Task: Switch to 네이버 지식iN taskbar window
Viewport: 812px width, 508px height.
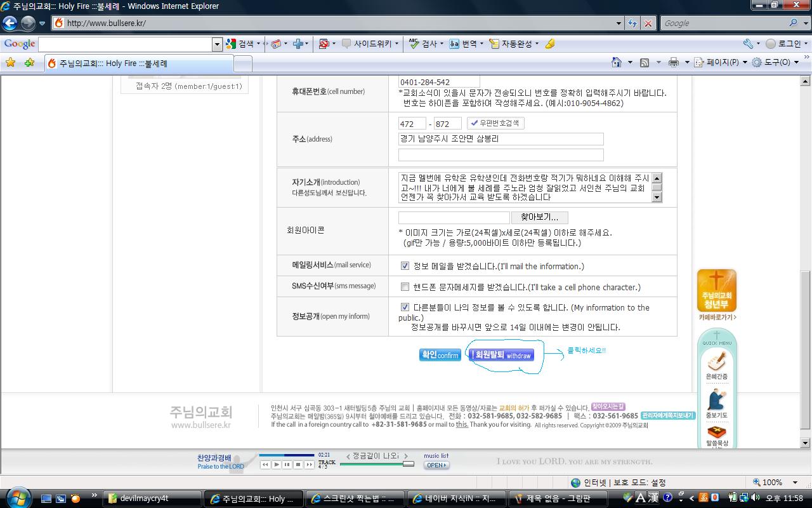Action: 455,498
